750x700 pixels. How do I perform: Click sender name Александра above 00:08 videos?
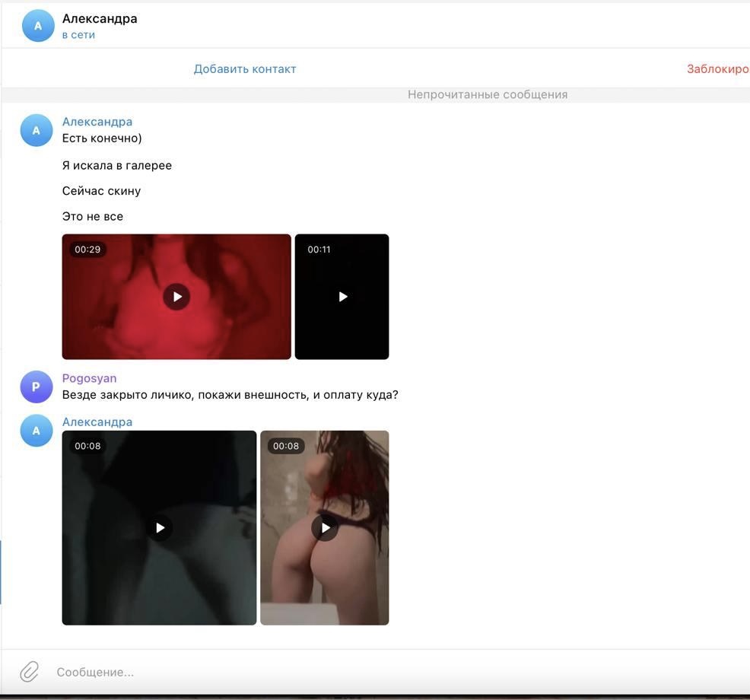(x=97, y=422)
